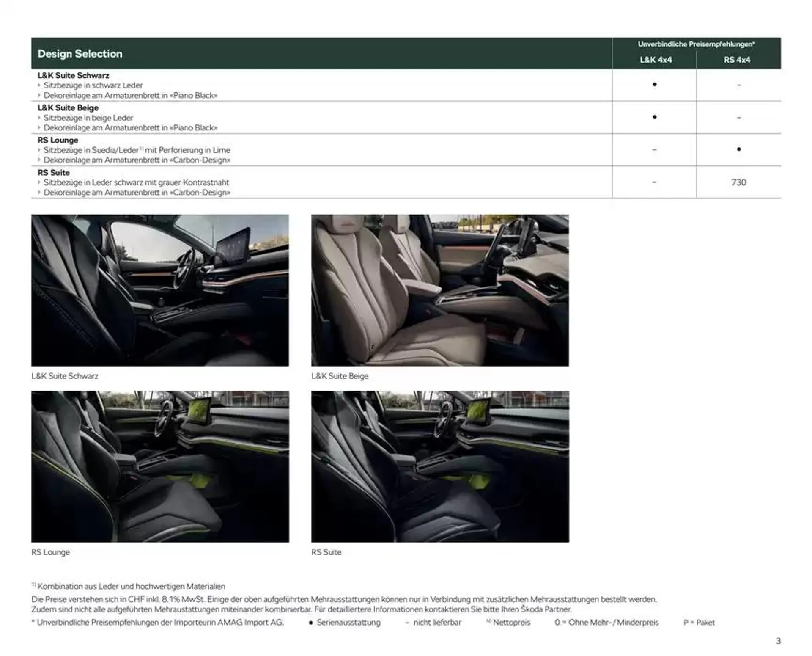Click the RS 4x4 column header
This screenshot has height=656, width=812.
[737, 60]
